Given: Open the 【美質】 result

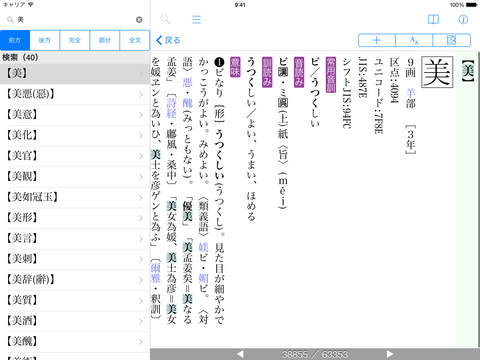Looking at the screenshot, I should [x=75, y=300].
